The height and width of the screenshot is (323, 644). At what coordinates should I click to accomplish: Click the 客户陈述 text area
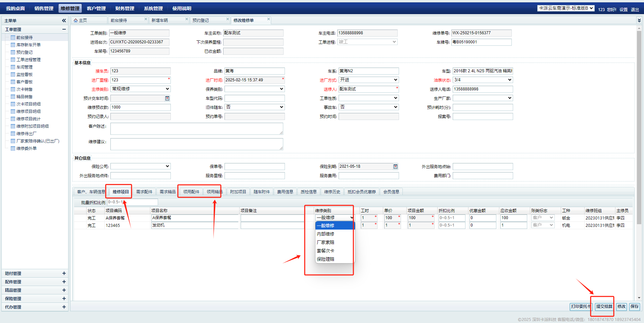point(197,129)
